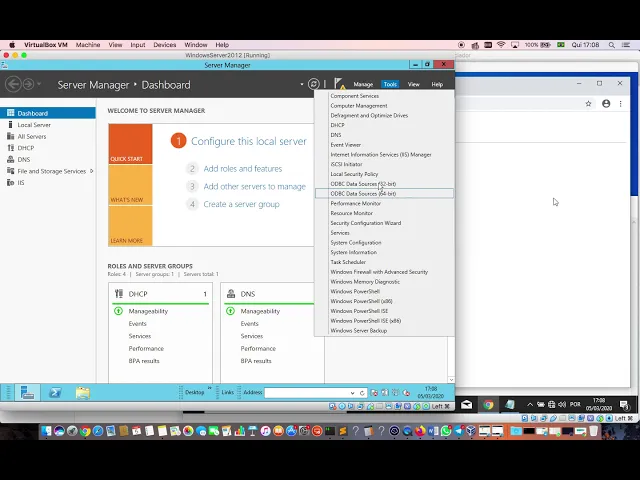Click Add other servers to manage

tap(254, 187)
